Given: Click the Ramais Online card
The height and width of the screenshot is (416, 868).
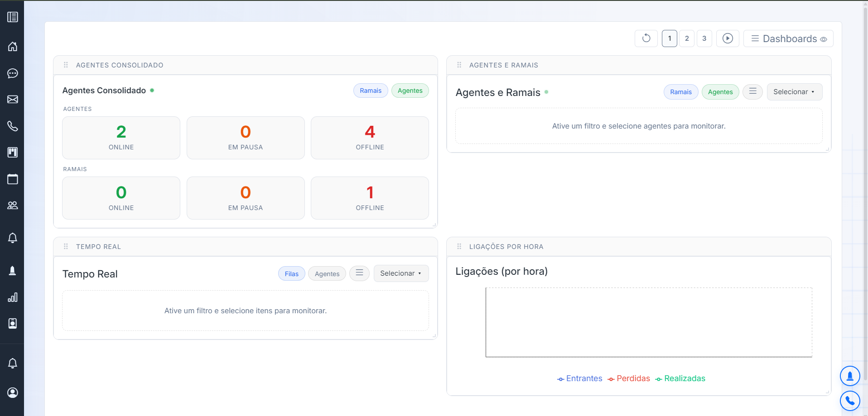Looking at the screenshot, I should tap(121, 198).
